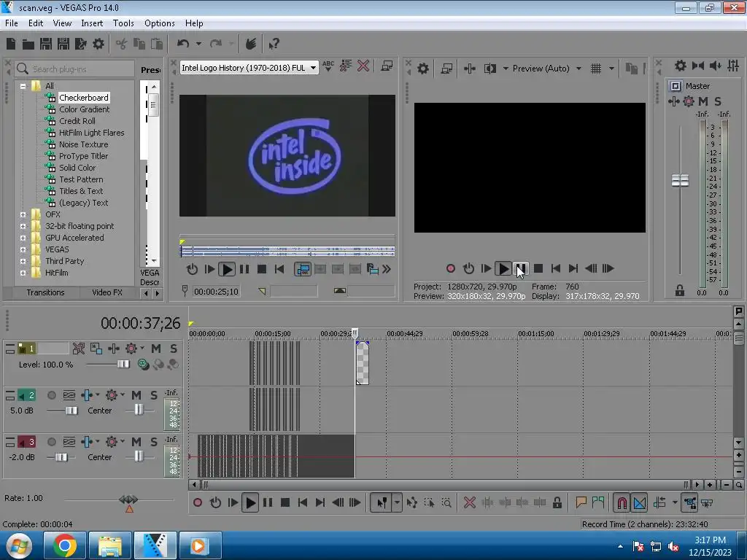Open a project with the folder icon
Image resolution: width=747 pixels, height=560 pixels.
pos(28,44)
